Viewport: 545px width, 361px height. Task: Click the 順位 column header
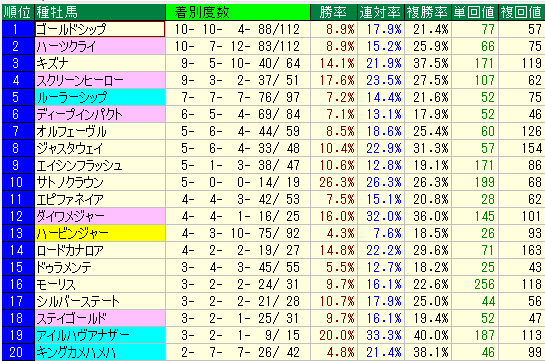pyautogui.click(x=18, y=13)
